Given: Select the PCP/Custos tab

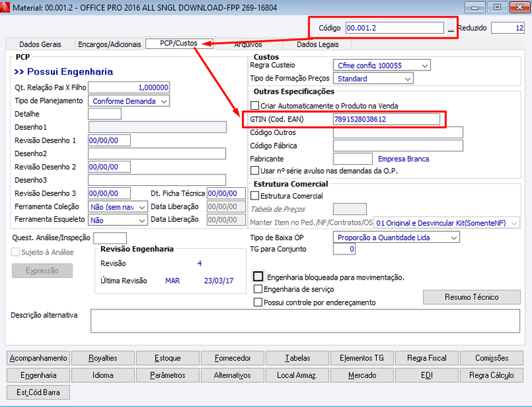Looking at the screenshot, I should 179,43.
